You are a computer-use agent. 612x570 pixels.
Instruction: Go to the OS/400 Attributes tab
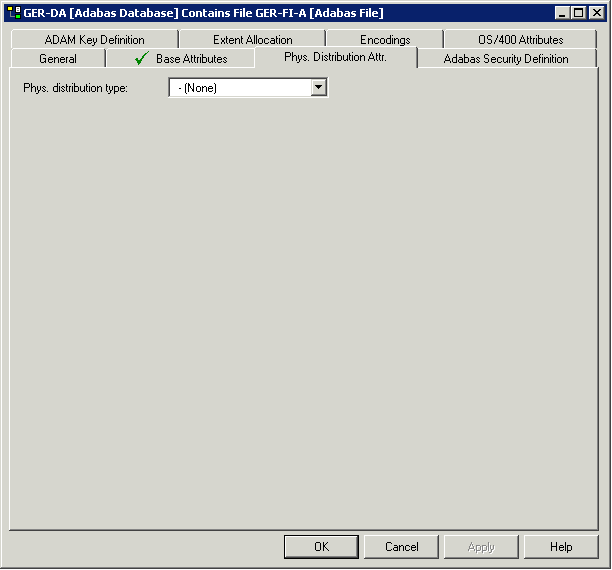520,40
